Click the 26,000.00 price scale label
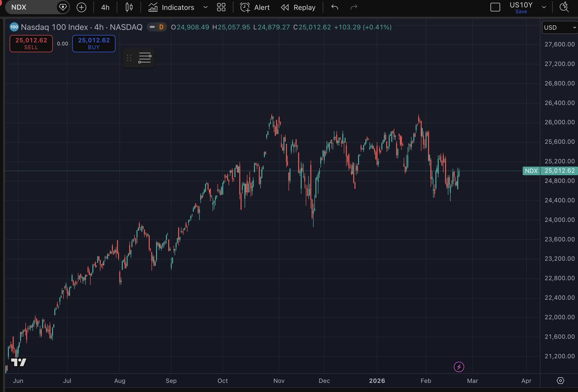Viewport: 578px width, 392px height. click(x=560, y=122)
